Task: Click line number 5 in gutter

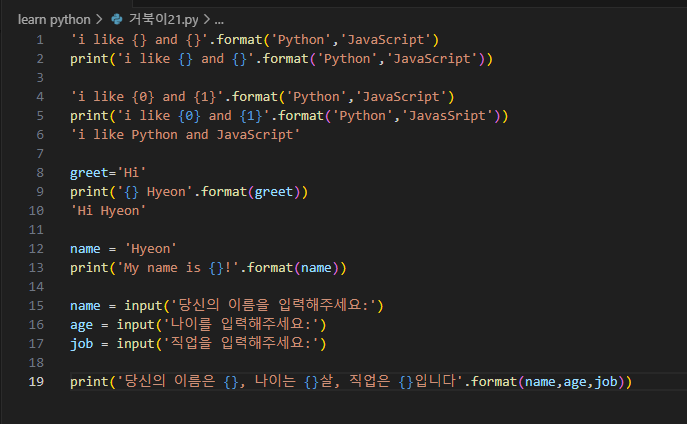Action: 40,116
